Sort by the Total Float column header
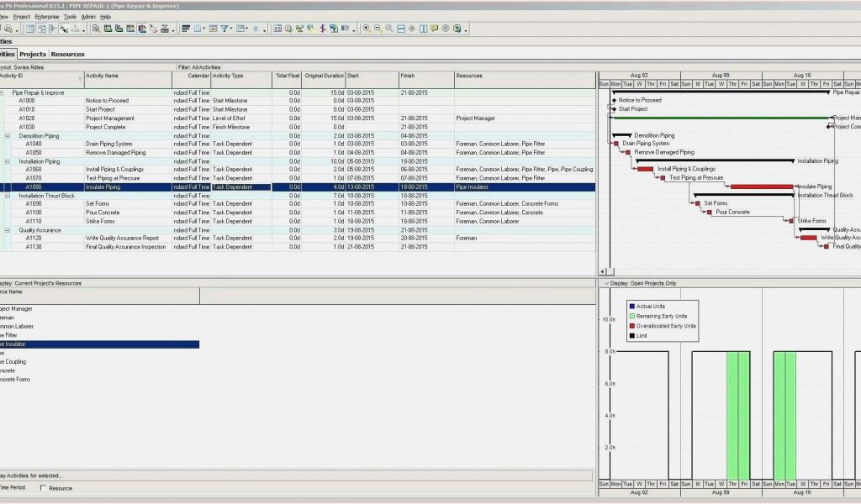 tap(287, 79)
